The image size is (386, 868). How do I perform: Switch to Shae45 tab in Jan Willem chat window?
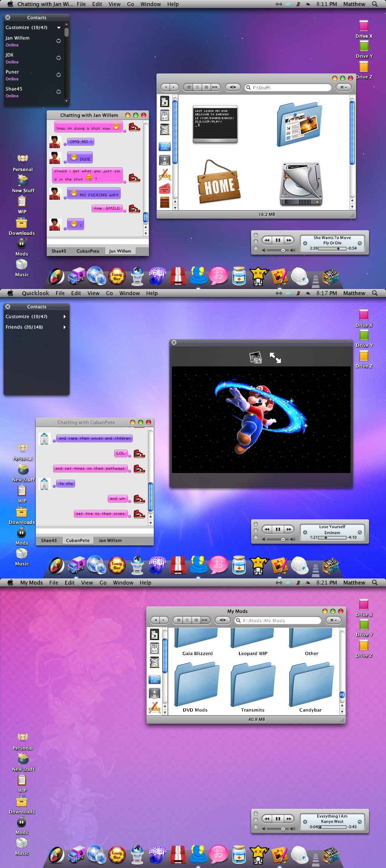click(x=59, y=251)
